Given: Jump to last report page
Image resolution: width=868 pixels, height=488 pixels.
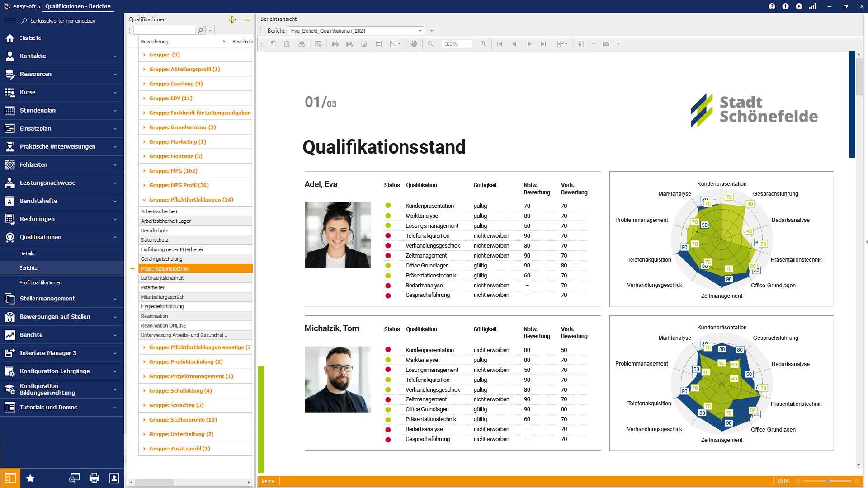Looking at the screenshot, I should [x=543, y=44].
